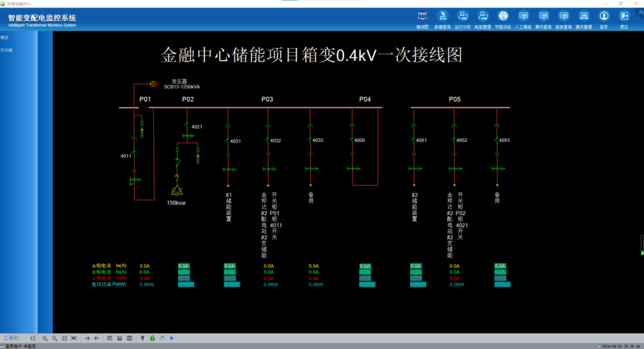The image size is (644, 349).
Task: Click the column grid icon in bottom toolbar
Action: 129,338
